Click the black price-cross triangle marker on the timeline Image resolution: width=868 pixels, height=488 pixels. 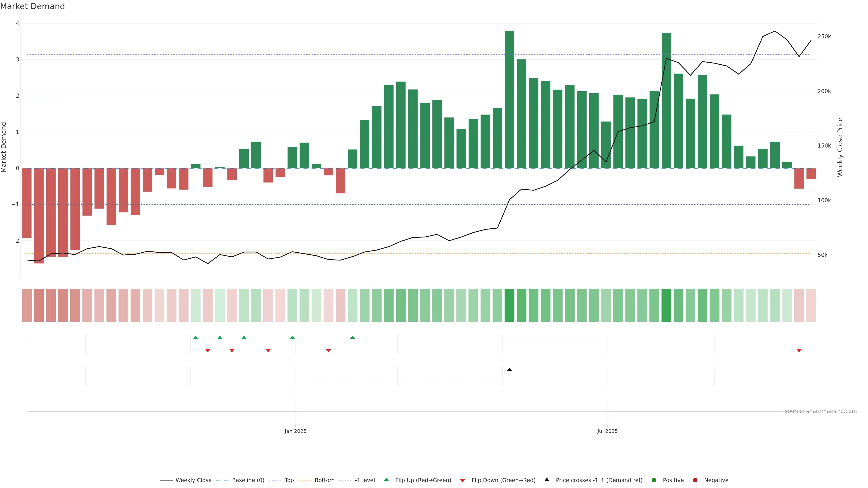[x=509, y=370]
